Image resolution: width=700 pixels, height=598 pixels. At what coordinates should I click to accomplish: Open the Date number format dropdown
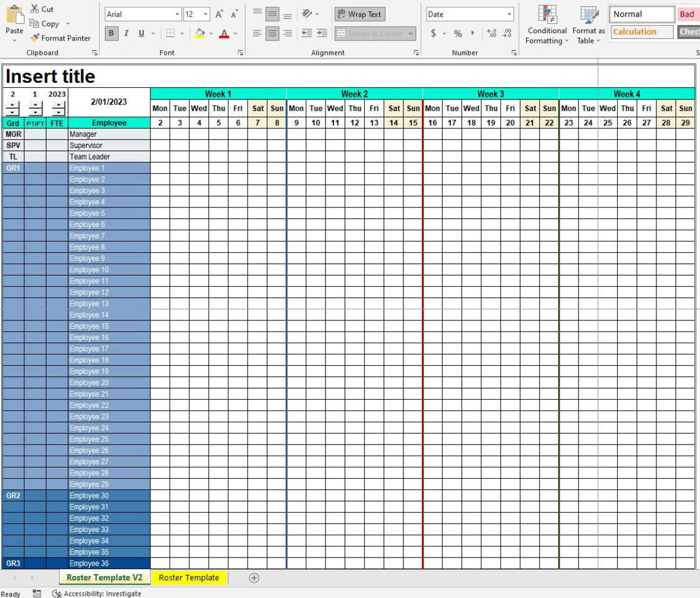point(508,14)
